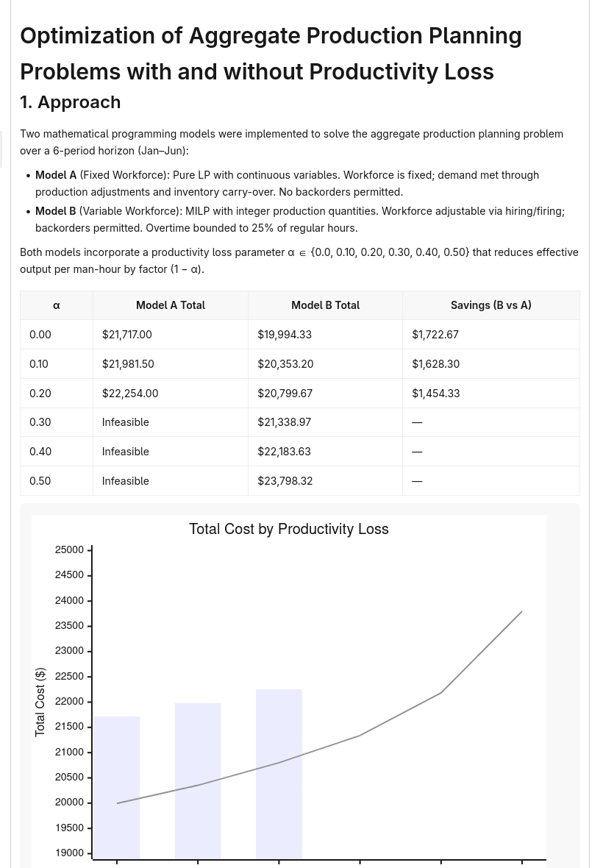Select the table cell '$1,454.33'

click(x=491, y=393)
